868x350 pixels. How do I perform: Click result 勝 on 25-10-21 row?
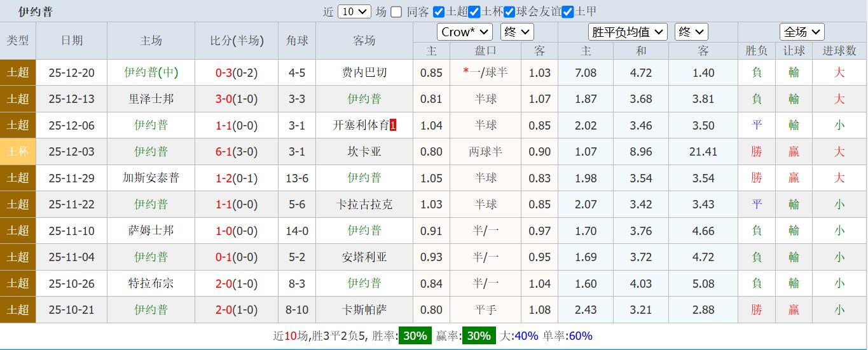[757, 310]
